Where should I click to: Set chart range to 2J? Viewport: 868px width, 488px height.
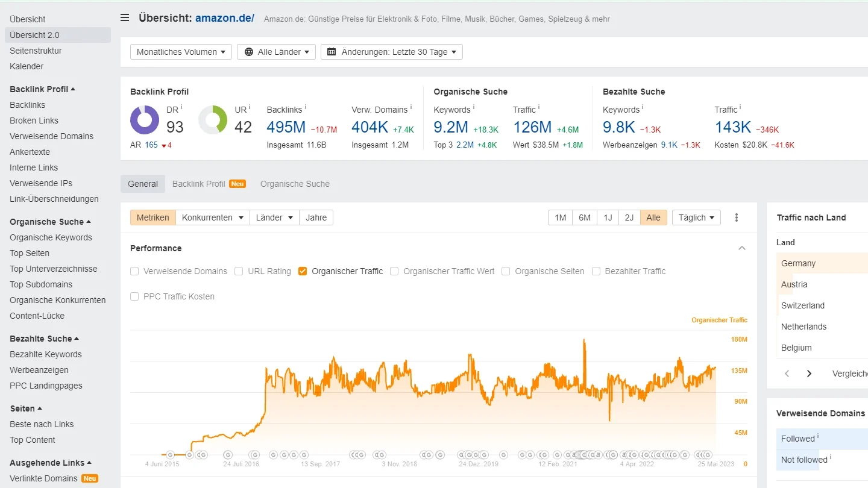coord(629,217)
